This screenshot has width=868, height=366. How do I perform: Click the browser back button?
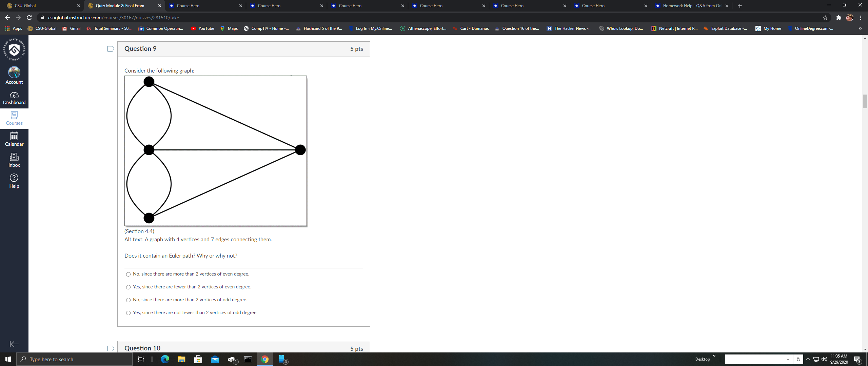pos(7,18)
